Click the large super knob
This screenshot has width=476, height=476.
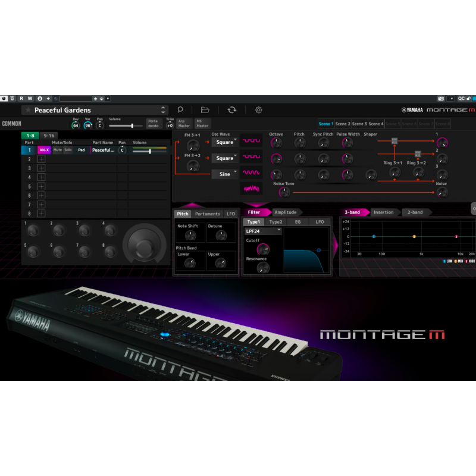(145, 243)
